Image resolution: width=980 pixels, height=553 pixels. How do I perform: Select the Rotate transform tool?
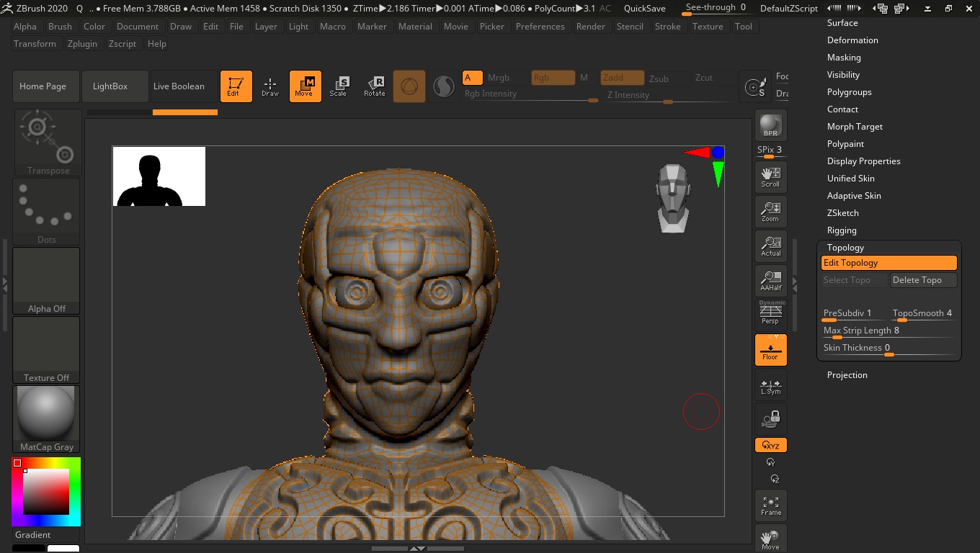(x=374, y=86)
